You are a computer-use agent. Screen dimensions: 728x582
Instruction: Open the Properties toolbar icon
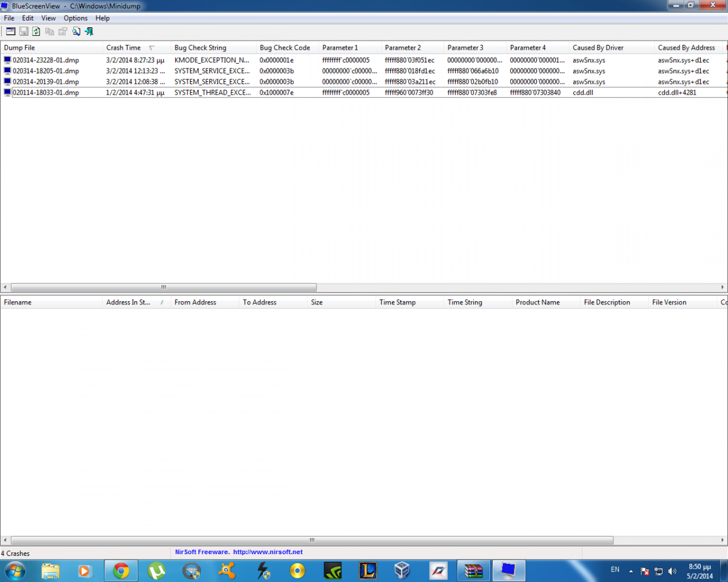pyautogui.click(x=62, y=31)
